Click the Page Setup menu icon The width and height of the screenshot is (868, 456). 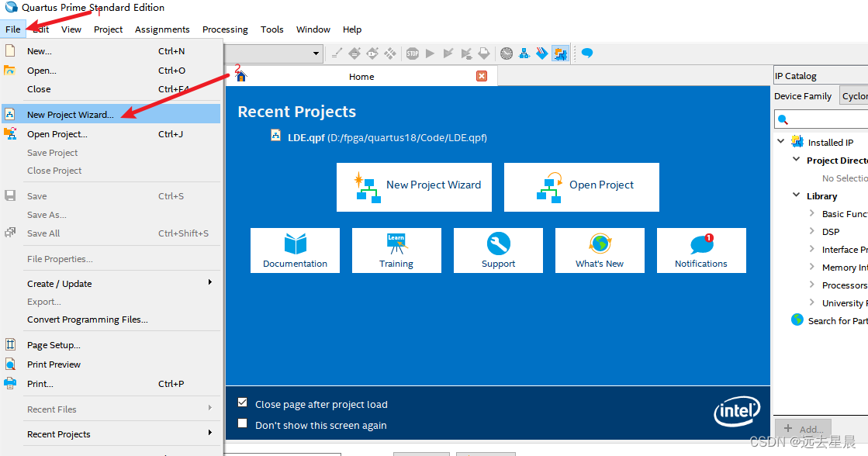click(x=10, y=344)
